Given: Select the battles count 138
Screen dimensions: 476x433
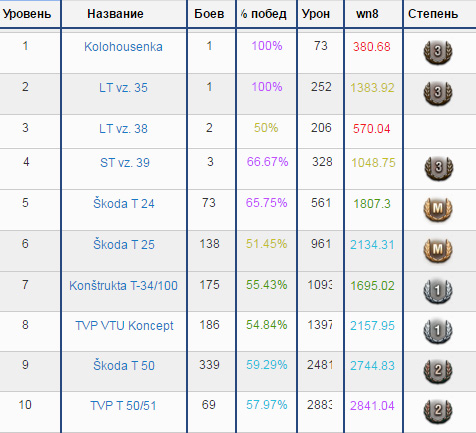Looking at the screenshot, I should (x=209, y=244).
